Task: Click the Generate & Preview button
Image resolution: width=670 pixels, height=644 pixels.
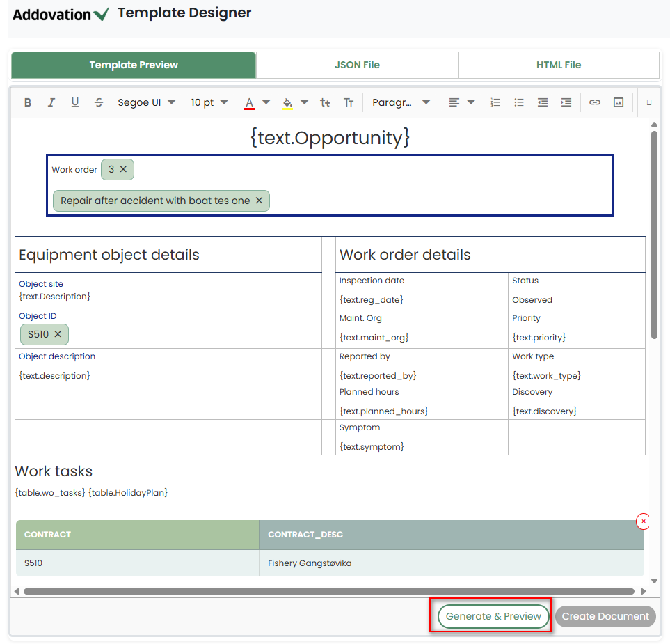Action: pos(493,616)
